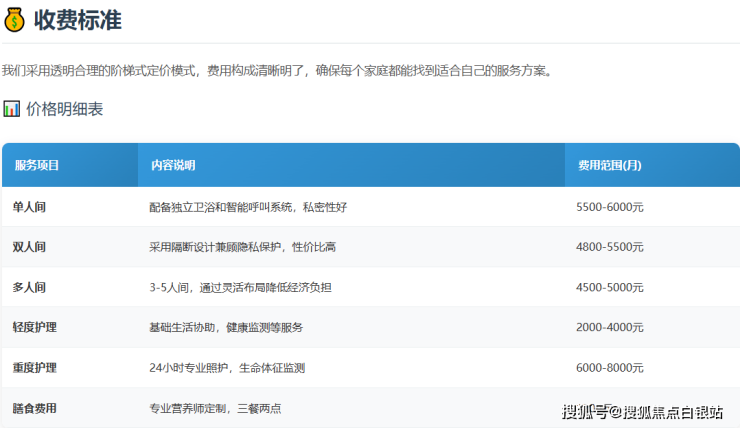Viewport: 740px width, 428px height.
Task: Select the 价格明细表 subheading
Action: pos(64,109)
